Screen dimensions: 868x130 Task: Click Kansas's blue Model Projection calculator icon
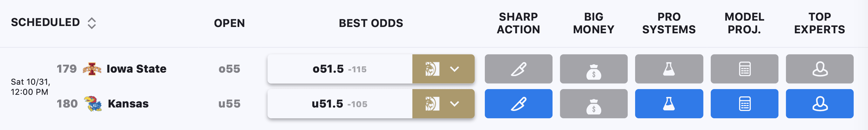click(744, 103)
